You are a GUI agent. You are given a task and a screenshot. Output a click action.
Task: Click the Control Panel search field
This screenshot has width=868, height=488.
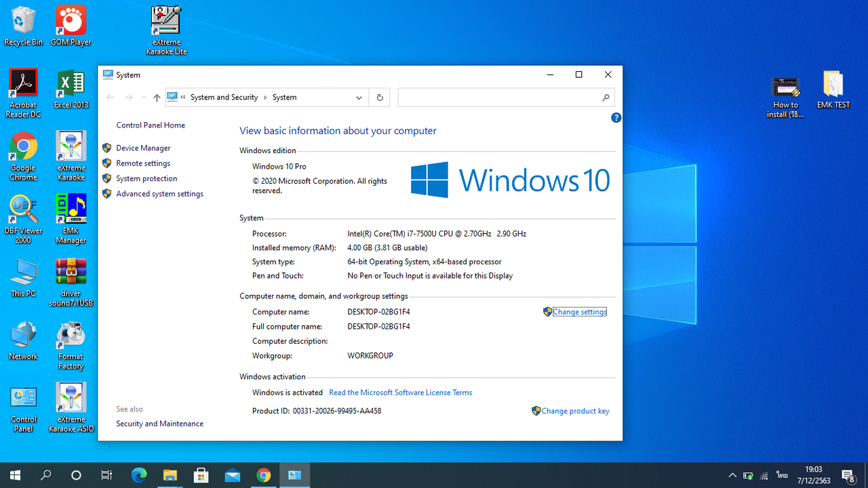tap(506, 98)
